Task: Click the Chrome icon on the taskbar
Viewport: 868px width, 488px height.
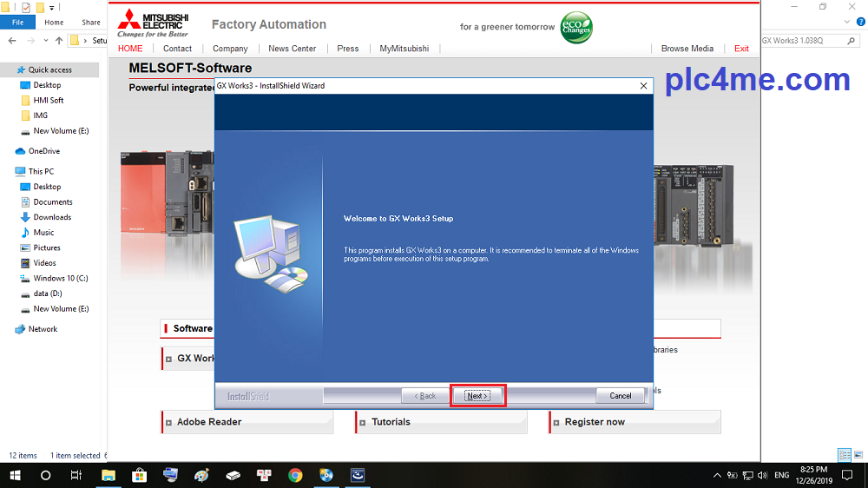Action: pyautogui.click(x=295, y=475)
